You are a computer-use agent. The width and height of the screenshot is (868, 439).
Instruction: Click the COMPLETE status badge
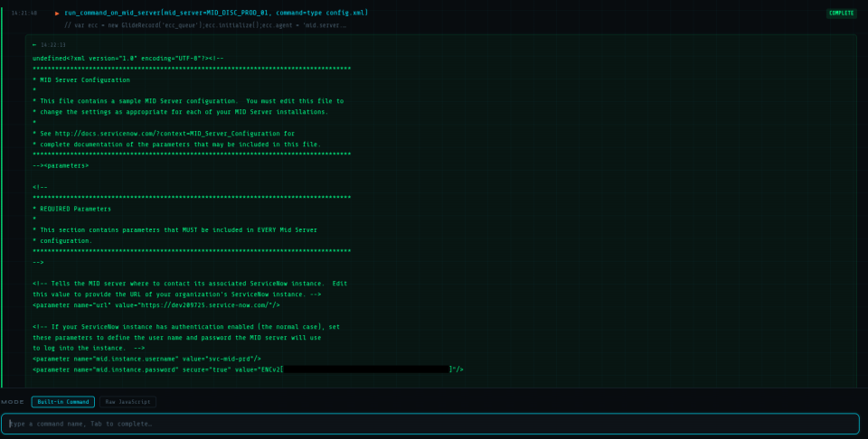point(842,14)
